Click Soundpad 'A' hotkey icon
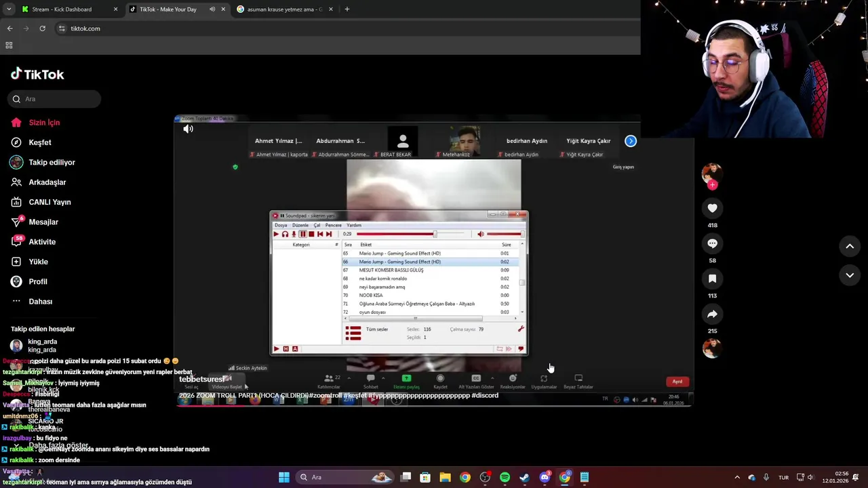 pos(295,349)
